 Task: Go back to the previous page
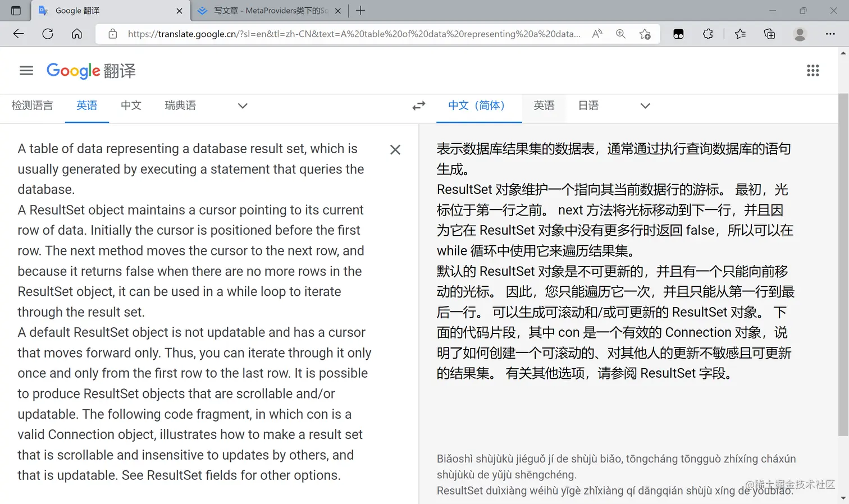click(19, 34)
